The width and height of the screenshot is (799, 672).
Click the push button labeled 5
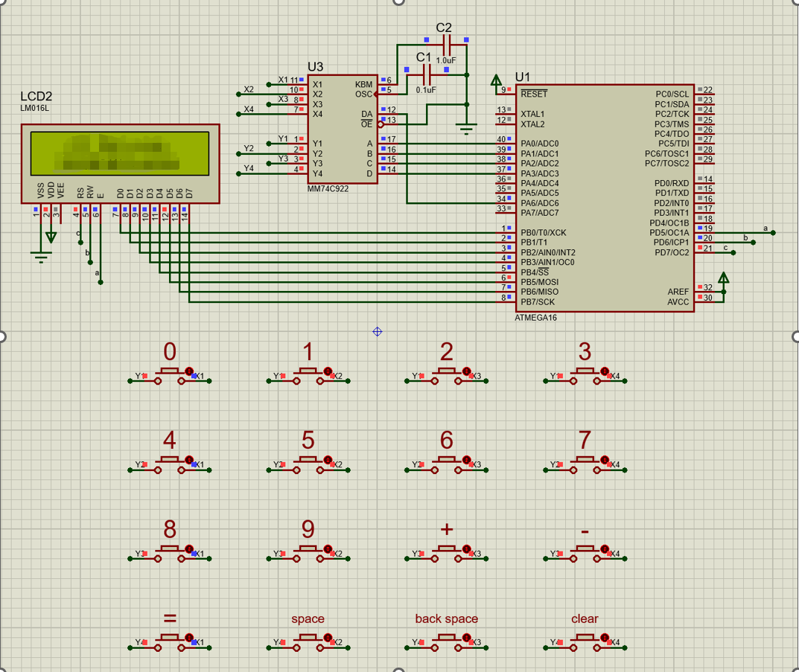308,465
